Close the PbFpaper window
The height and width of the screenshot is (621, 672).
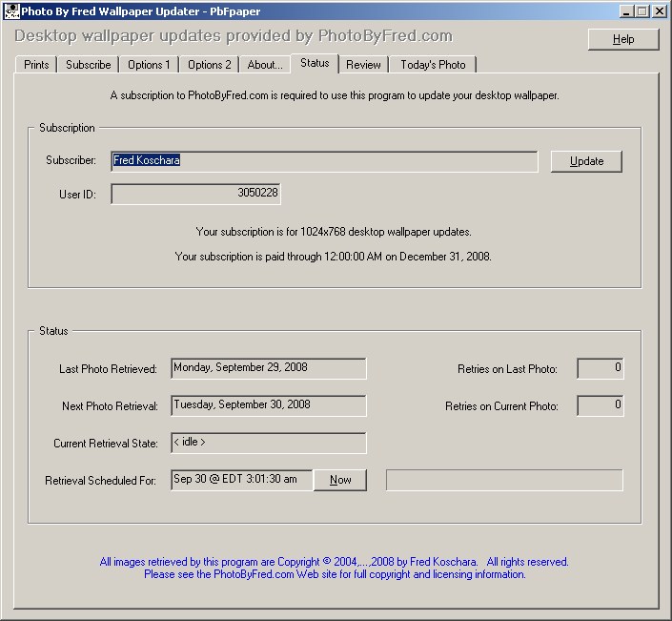pyautogui.click(x=660, y=11)
